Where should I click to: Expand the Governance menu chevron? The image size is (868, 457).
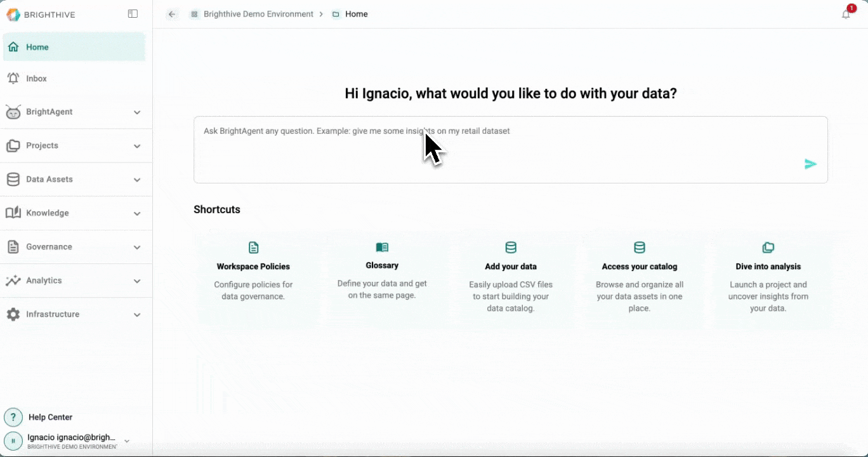(137, 247)
